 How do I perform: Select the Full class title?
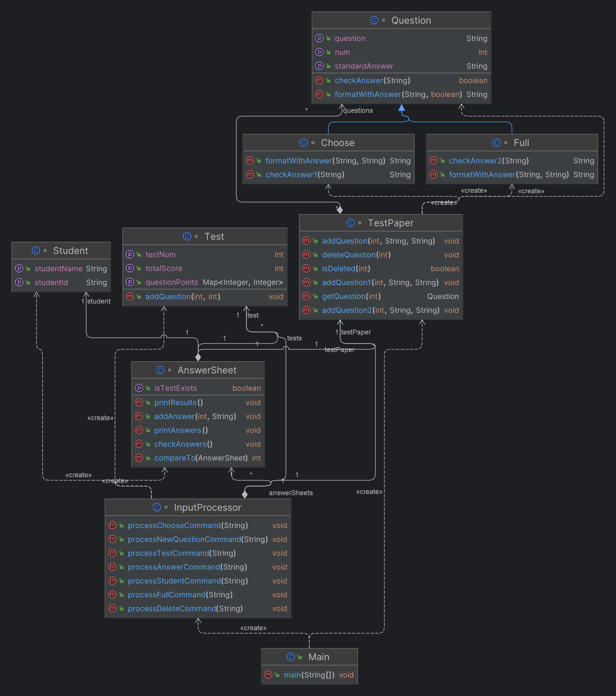(x=521, y=143)
